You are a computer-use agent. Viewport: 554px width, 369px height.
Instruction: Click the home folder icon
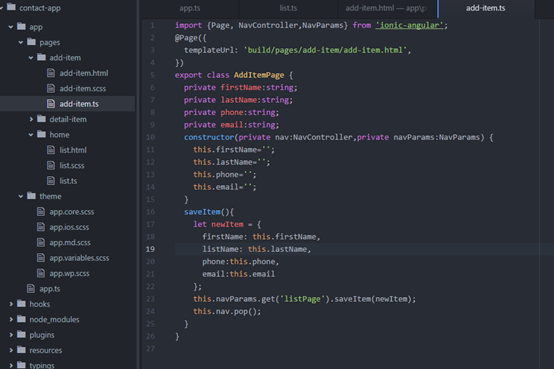click(42, 134)
